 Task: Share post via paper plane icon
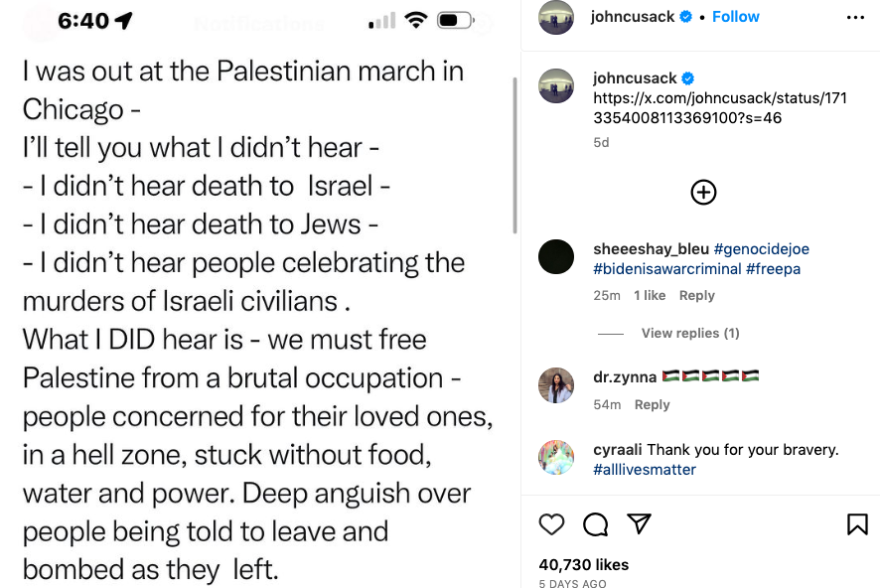(x=639, y=523)
